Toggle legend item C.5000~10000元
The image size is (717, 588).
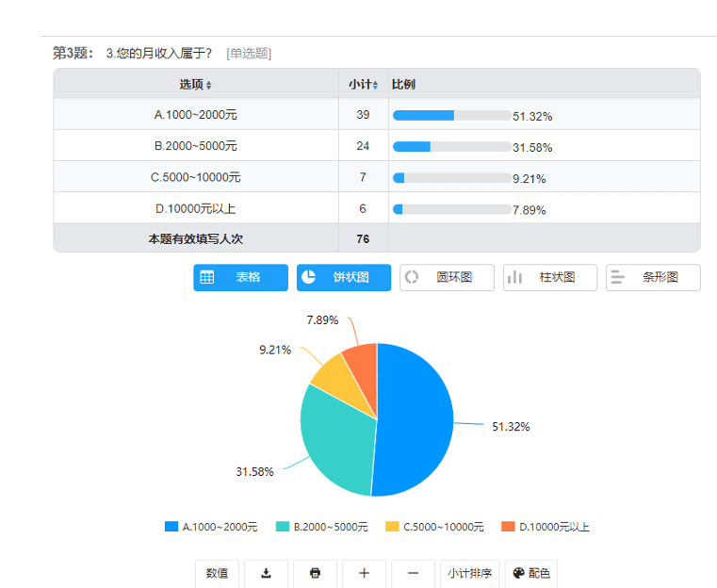click(x=434, y=527)
